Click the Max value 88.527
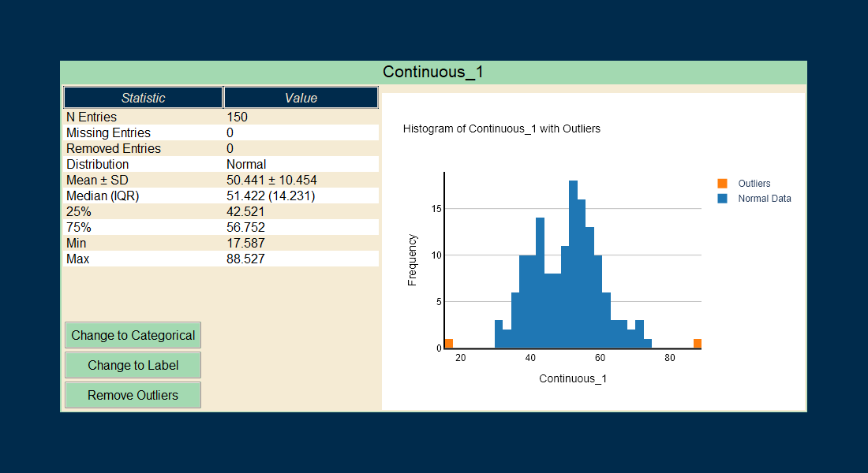Screen dimensions: 868x473 pyautogui.click(x=245, y=259)
